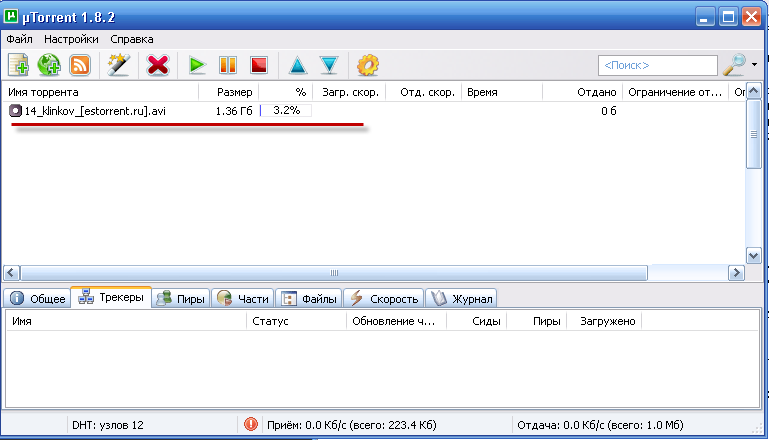
Task: Switch to the Файлы tab
Action: [x=309, y=298]
